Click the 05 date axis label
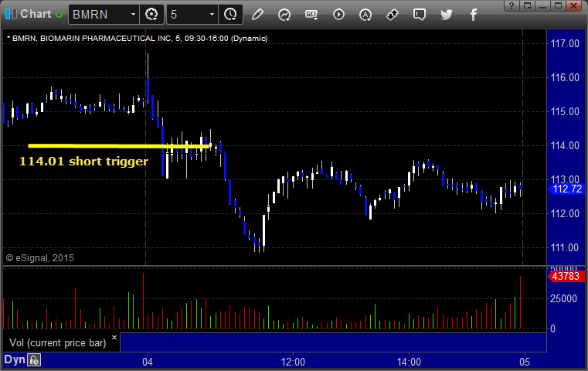The image size is (588, 371). tap(525, 362)
